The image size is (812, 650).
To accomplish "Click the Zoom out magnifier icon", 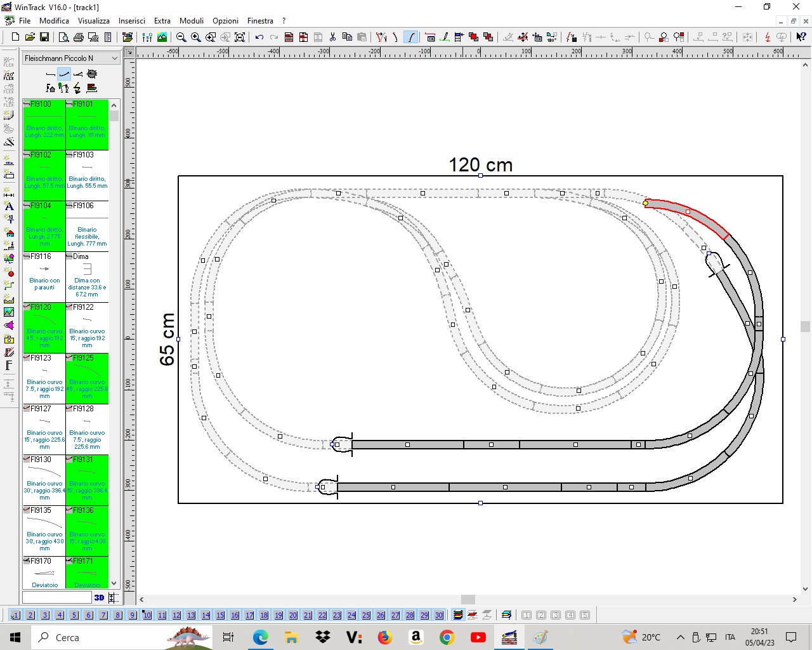I will tap(181, 37).
